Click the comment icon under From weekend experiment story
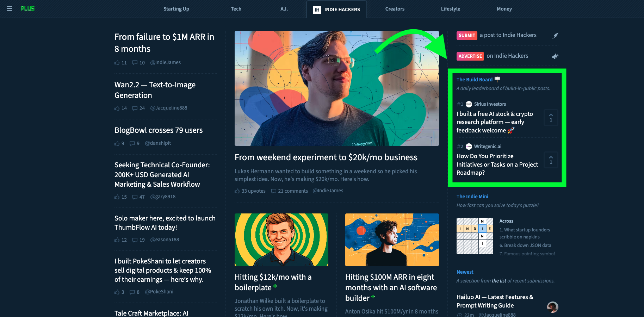This screenshot has height=317, width=644. [x=274, y=191]
